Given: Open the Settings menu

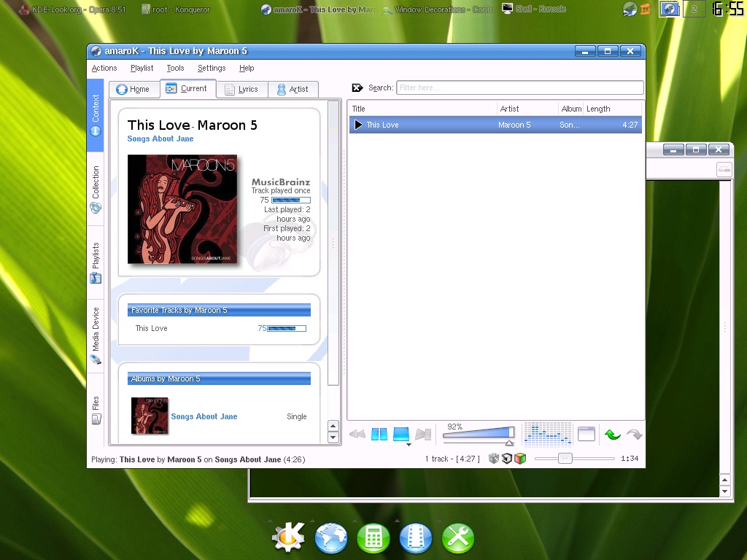Looking at the screenshot, I should 212,68.
